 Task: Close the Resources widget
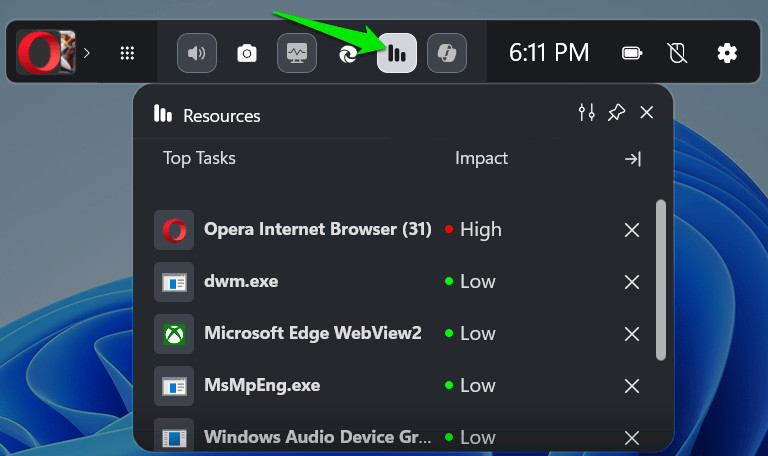[x=647, y=113]
